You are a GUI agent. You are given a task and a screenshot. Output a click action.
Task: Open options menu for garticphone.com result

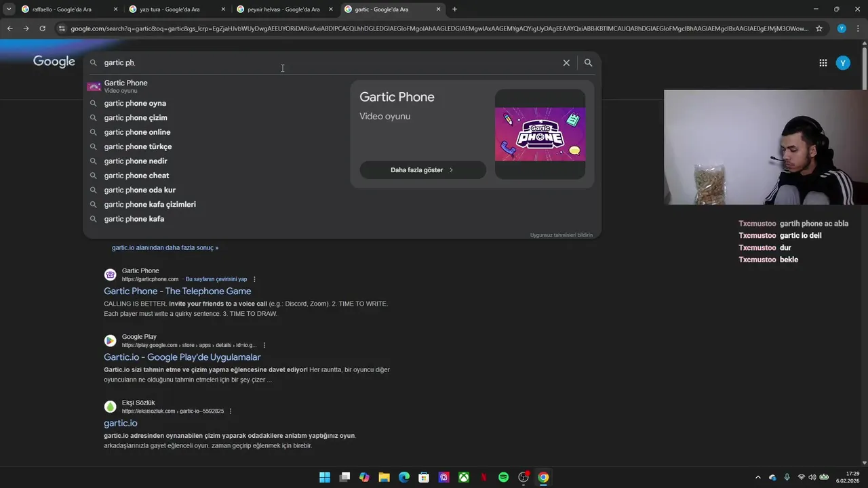(254, 279)
